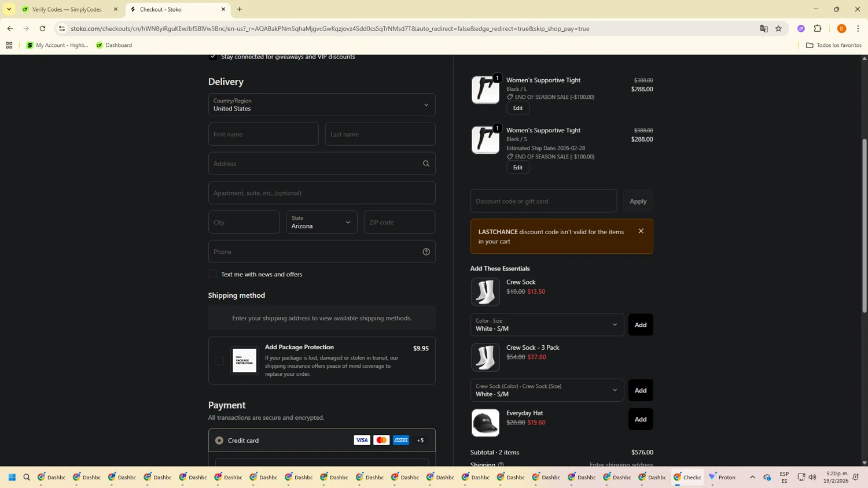Image resolution: width=868 pixels, height=488 pixels.
Task: Apply the discount code
Action: [x=638, y=201]
